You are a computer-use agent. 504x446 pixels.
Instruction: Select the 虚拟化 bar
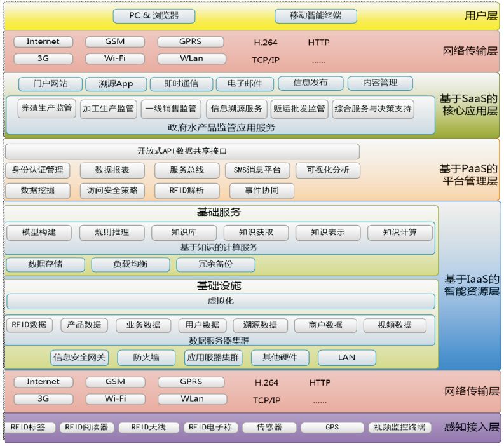coord(221,301)
